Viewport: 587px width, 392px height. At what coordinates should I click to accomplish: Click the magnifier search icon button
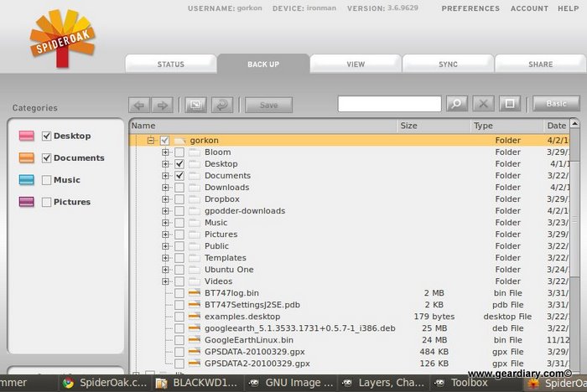click(457, 104)
